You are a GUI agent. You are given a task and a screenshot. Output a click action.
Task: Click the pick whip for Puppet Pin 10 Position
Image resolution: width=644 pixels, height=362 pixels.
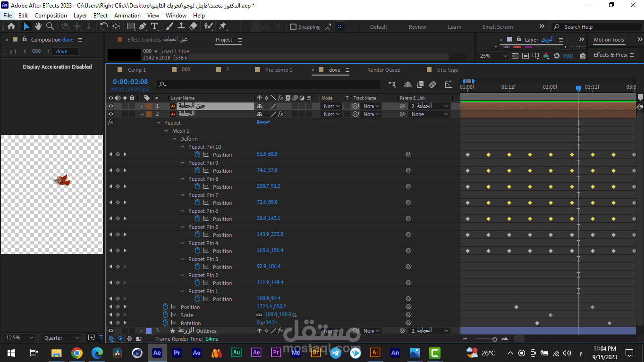pos(408,154)
